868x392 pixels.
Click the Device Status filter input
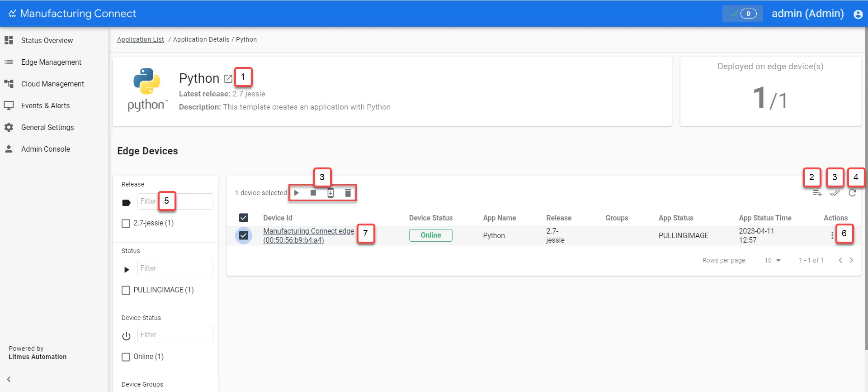(175, 335)
